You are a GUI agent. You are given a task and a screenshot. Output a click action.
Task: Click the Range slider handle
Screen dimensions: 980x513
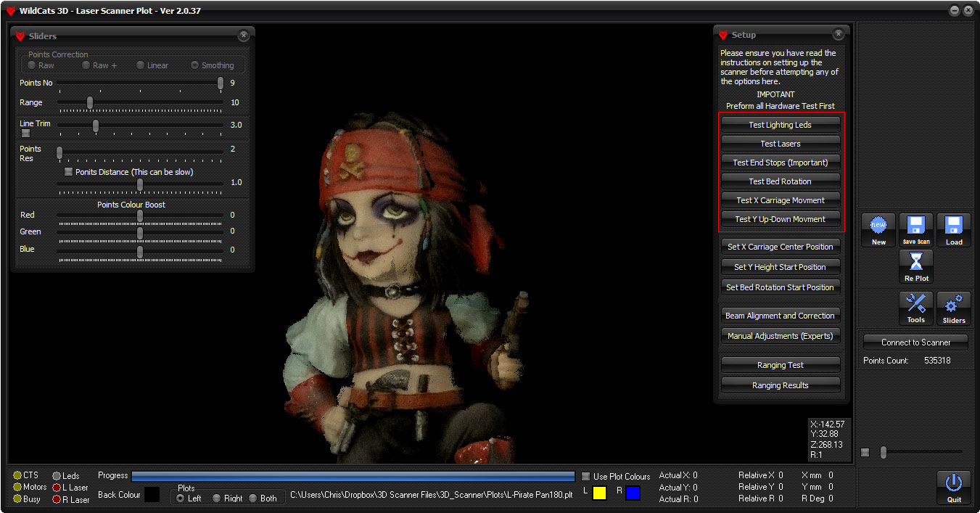tap(90, 102)
